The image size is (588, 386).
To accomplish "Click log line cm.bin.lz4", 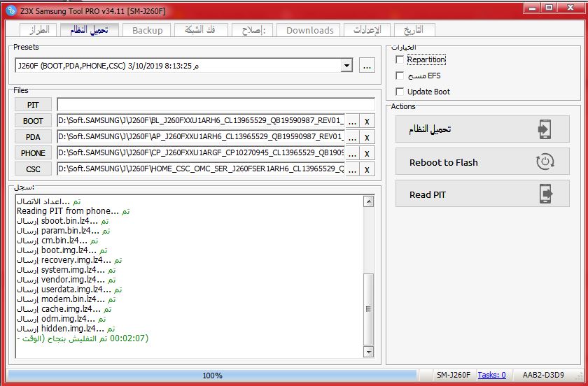I will tap(57, 241).
